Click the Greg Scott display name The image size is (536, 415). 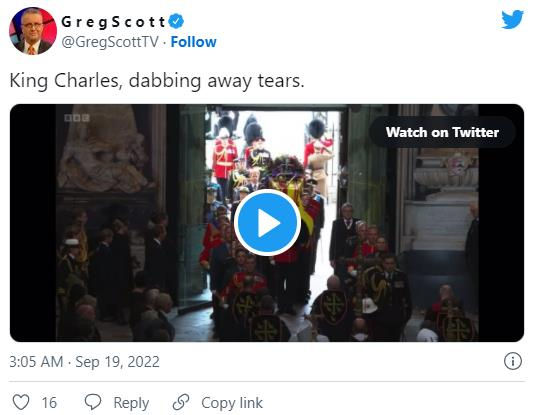(x=113, y=22)
